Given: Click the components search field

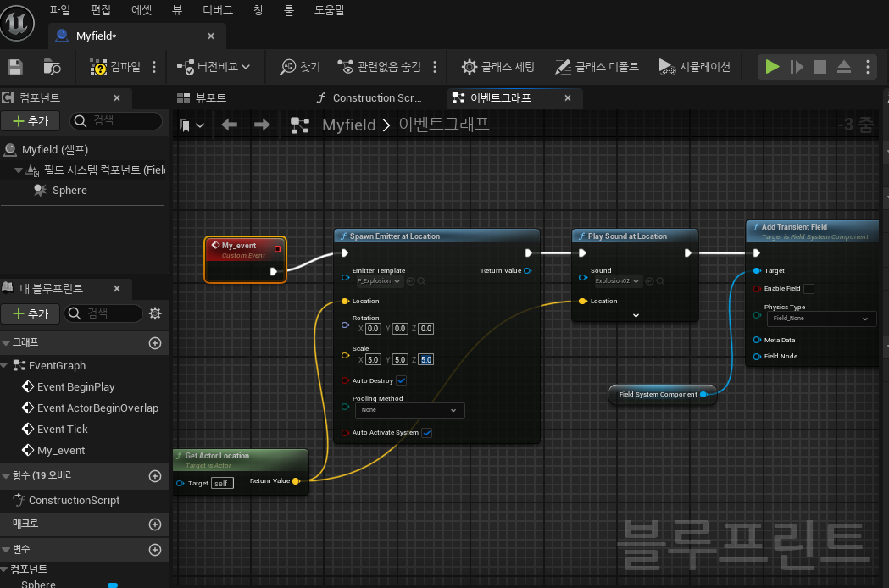Looking at the screenshot, I should [x=116, y=121].
